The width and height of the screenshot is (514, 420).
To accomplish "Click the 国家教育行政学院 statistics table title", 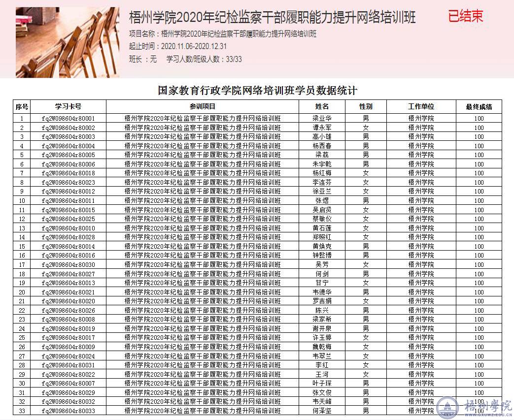I will point(257,91).
